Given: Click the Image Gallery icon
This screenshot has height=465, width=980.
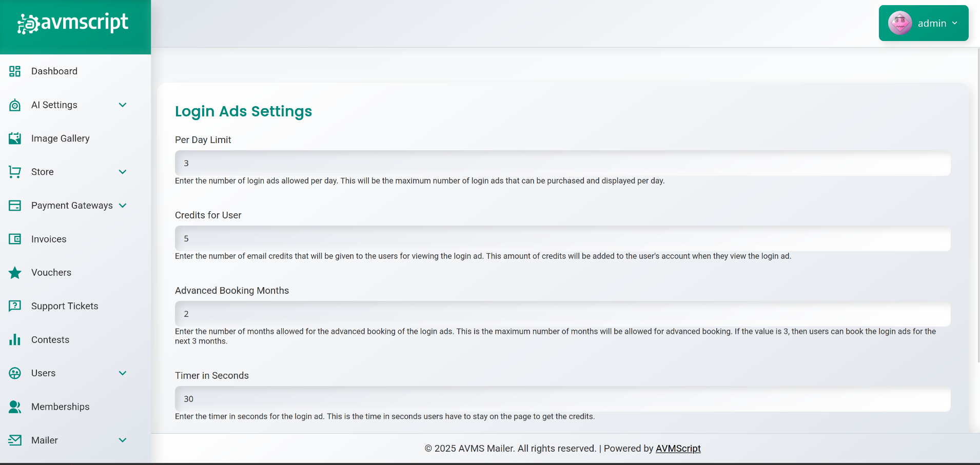Looking at the screenshot, I should [15, 138].
